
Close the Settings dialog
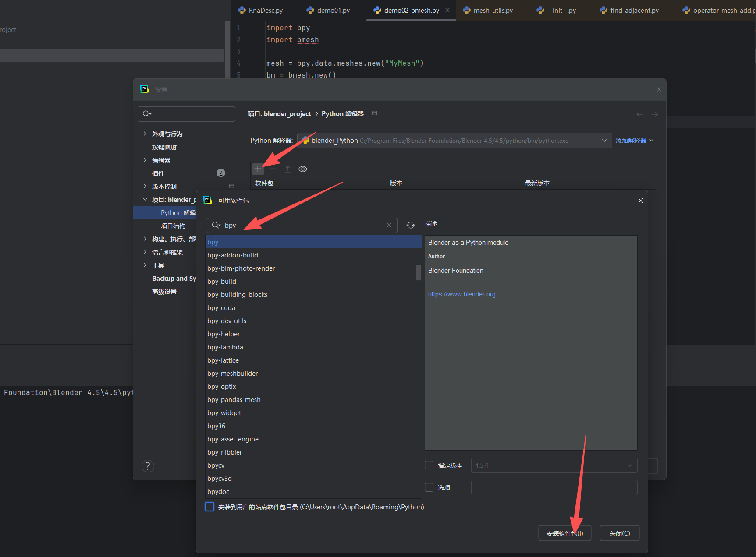[x=659, y=89]
